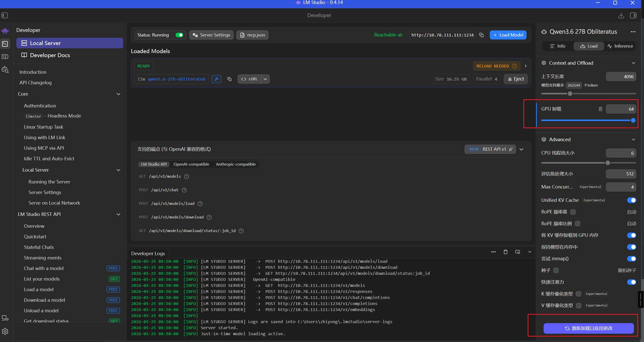
Task: Expand loaded model details chevron
Action: [x=526, y=66]
